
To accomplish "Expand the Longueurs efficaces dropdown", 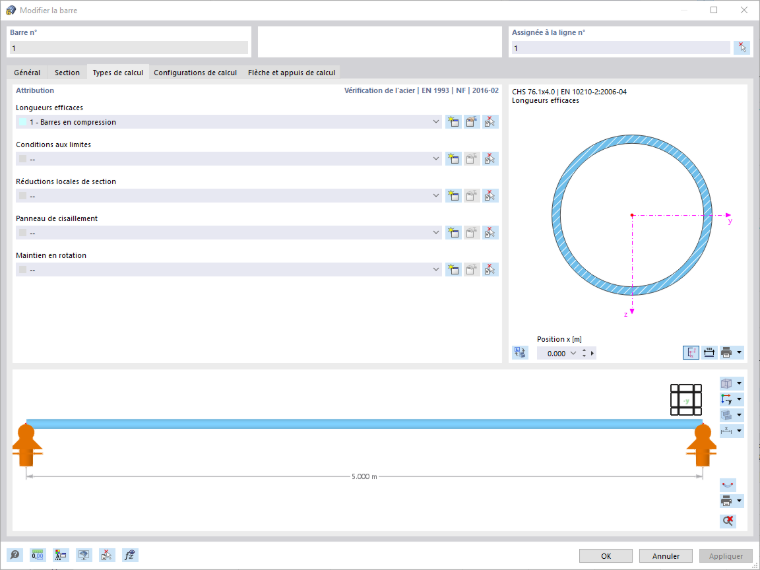I will click(436, 122).
